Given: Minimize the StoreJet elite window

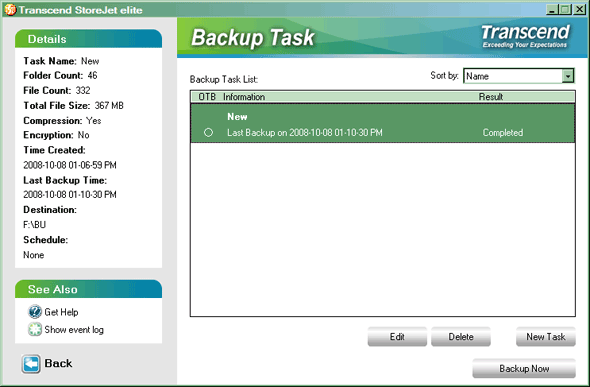Looking at the screenshot, I should [x=552, y=9].
